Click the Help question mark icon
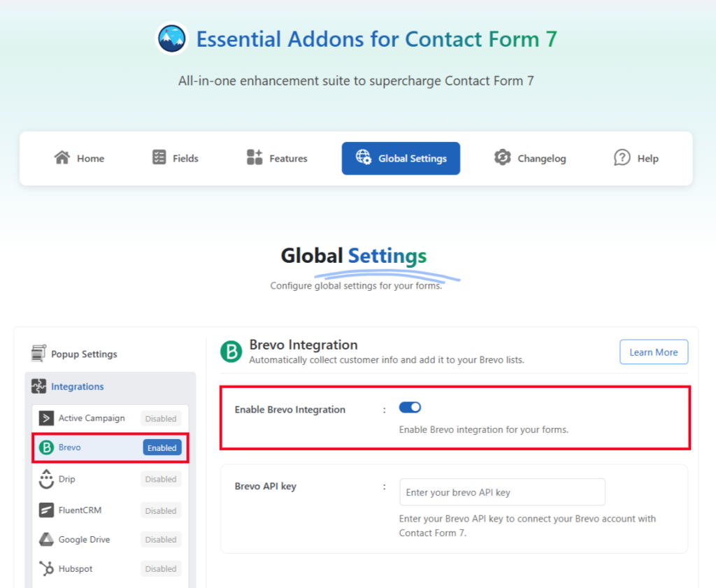 point(622,157)
